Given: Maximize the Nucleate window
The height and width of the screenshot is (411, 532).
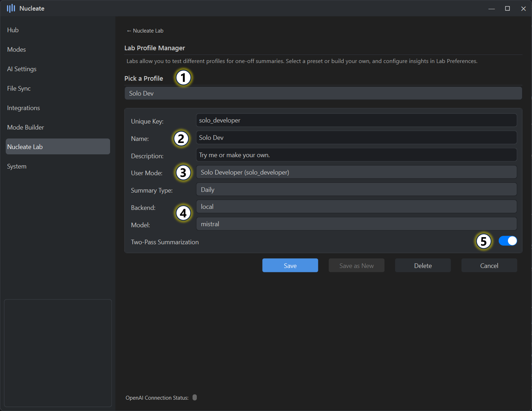Looking at the screenshot, I should [507, 8].
